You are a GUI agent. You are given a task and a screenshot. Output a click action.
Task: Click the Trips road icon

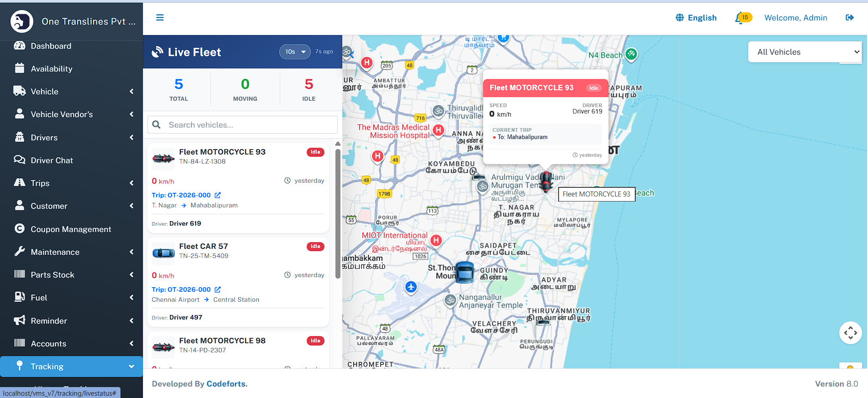coord(20,182)
